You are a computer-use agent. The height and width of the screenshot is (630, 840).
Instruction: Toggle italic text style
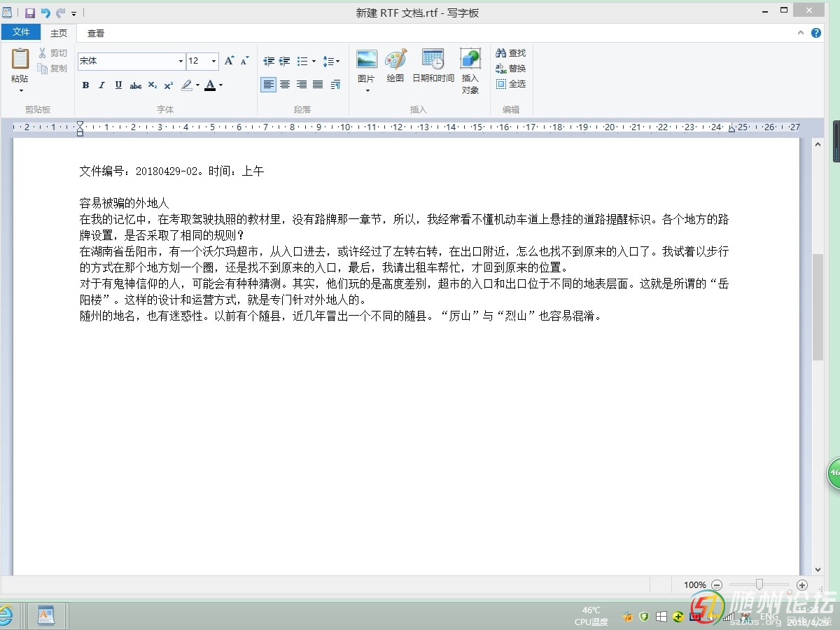[101, 85]
